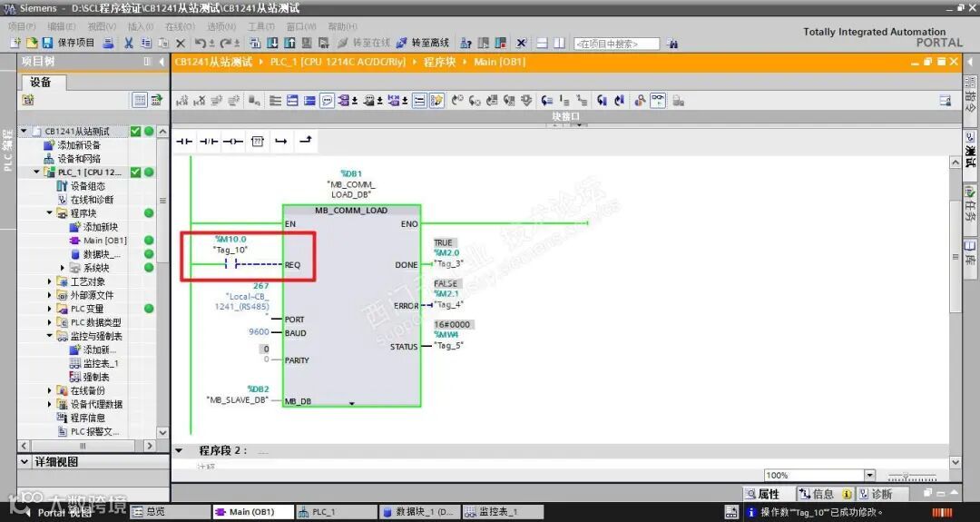Viewport: 980px width, 522px height.
Task: Toggle network comments display
Action: 419,100
